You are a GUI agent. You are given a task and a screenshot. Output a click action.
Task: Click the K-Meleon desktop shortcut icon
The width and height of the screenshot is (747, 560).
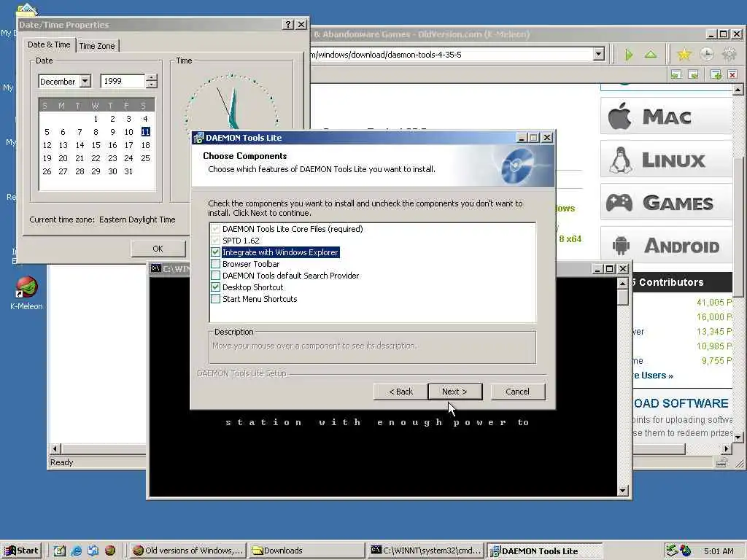coord(26,287)
